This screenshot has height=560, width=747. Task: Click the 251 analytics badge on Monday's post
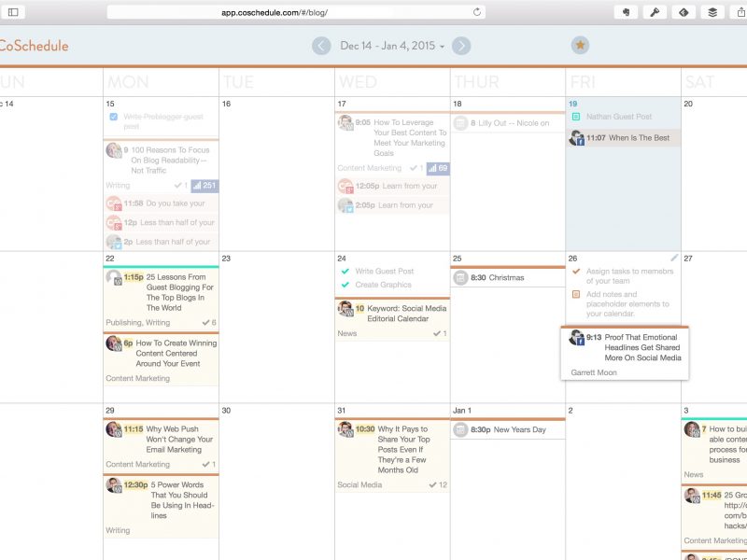pyautogui.click(x=204, y=185)
